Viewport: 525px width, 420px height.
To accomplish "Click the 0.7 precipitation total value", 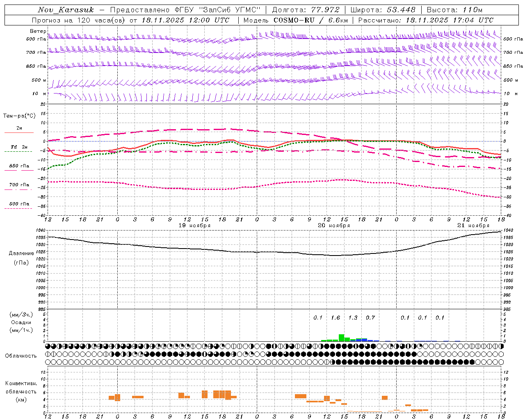I will pos(370,317).
